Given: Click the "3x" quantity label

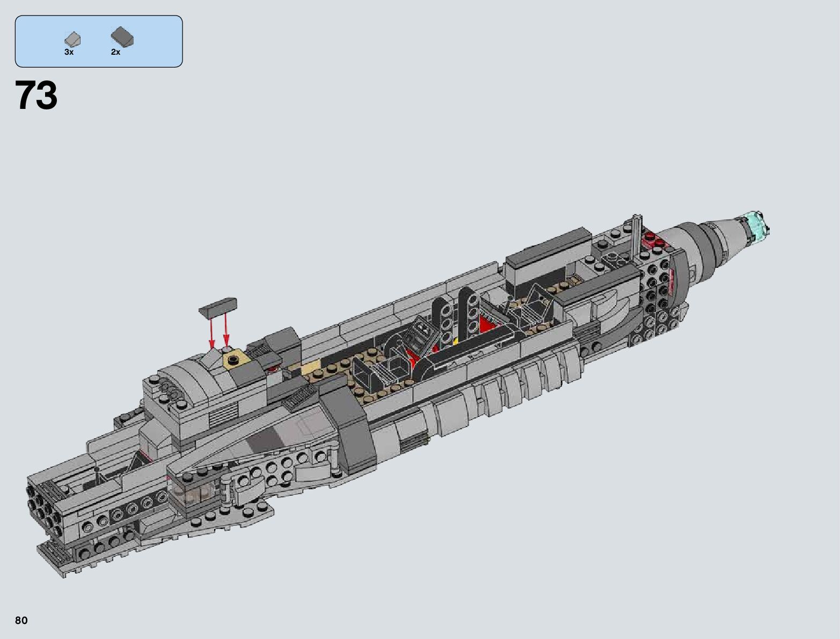Looking at the screenshot, I should [69, 53].
